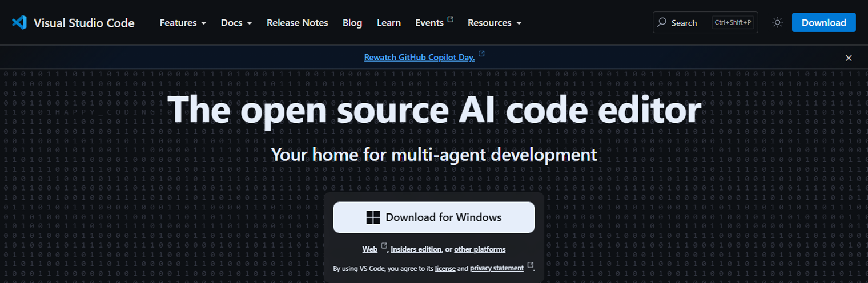Click the external link icon beside Events

pos(450,19)
